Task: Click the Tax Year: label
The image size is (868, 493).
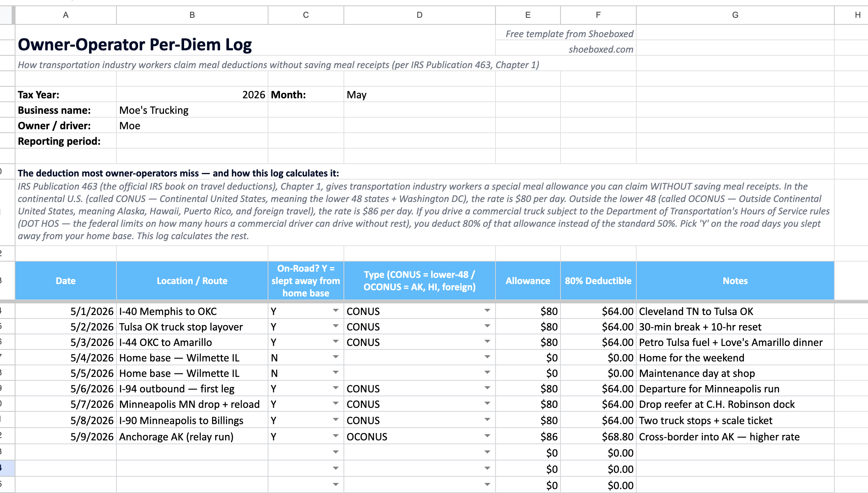Action: (x=38, y=95)
